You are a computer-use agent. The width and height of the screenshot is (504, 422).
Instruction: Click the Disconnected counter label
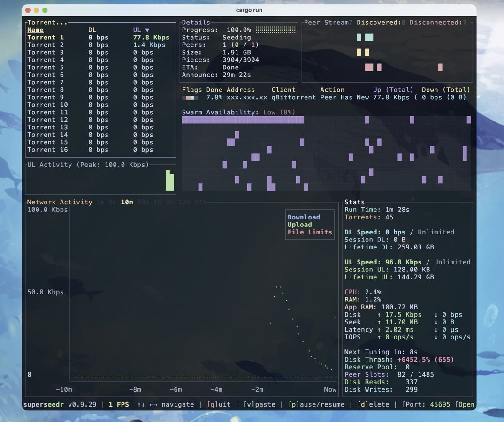(436, 23)
